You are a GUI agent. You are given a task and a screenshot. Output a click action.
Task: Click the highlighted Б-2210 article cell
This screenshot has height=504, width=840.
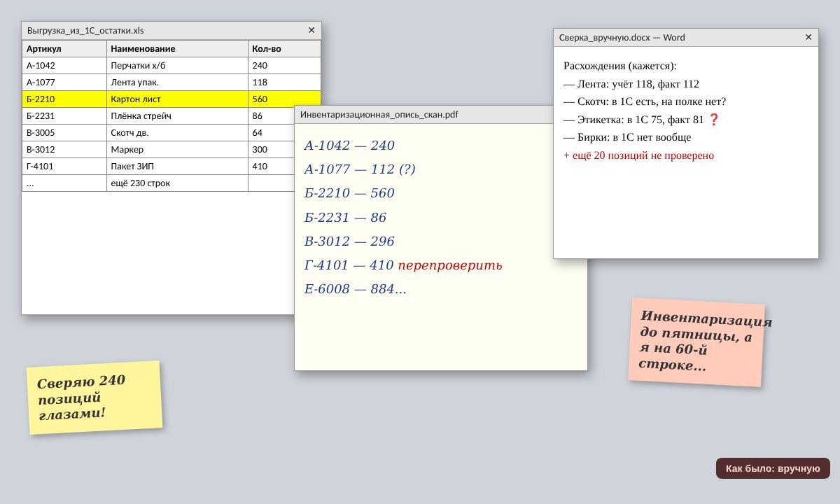64,99
